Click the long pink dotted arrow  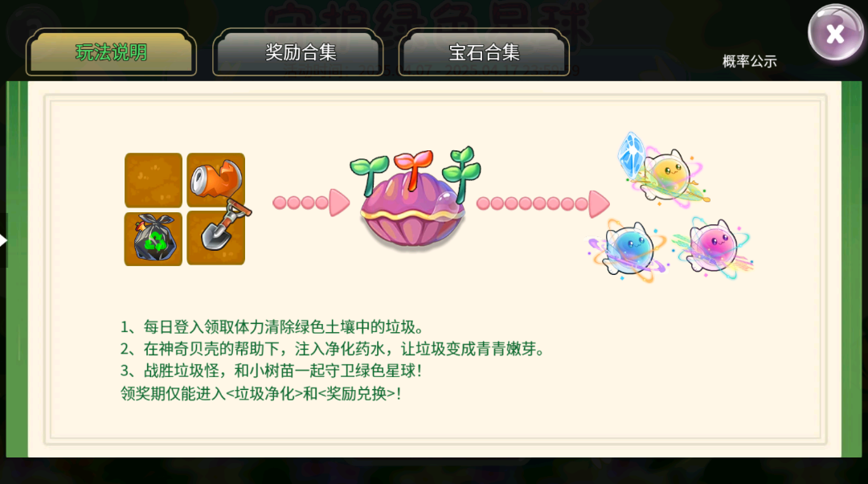click(x=543, y=203)
